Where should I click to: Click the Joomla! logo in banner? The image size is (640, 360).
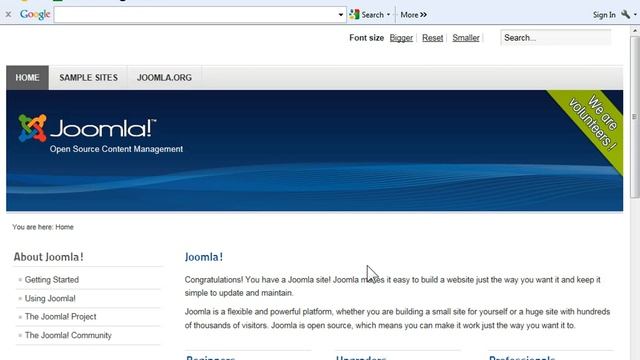click(87, 128)
